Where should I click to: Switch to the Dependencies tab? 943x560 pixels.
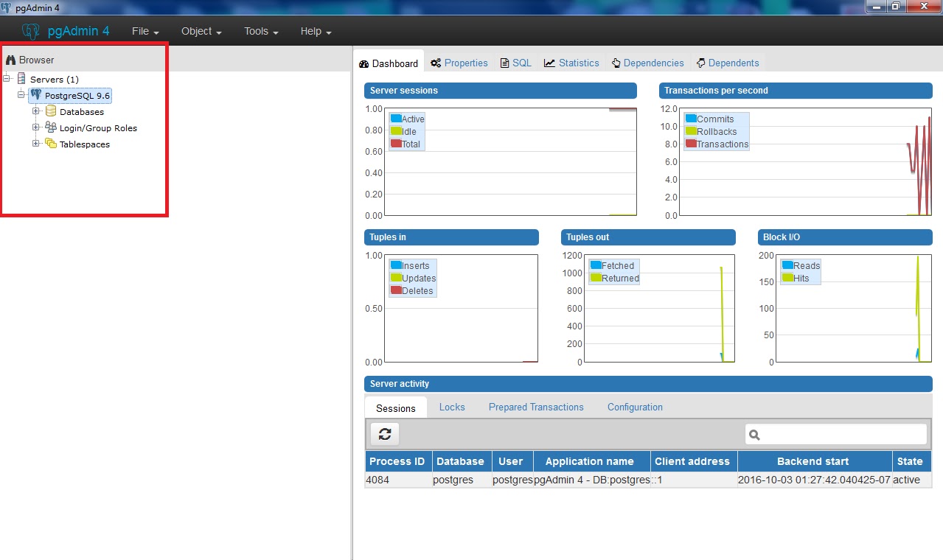(647, 63)
